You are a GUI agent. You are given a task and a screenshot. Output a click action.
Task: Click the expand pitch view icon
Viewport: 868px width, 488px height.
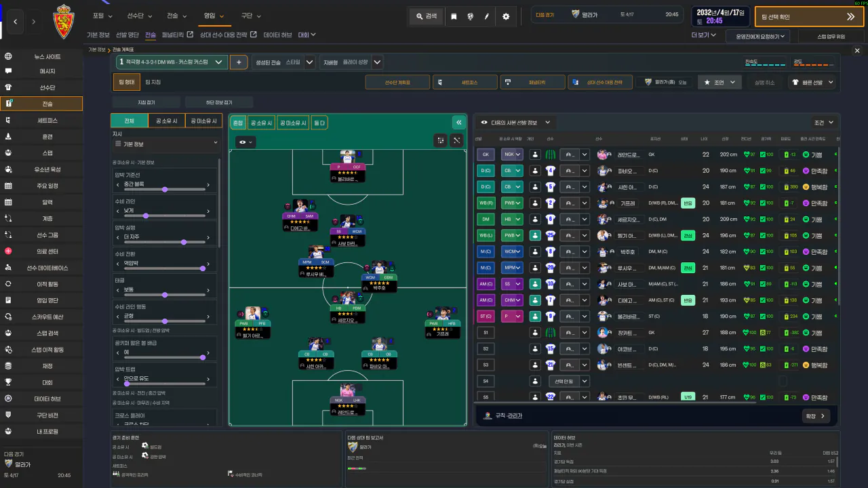[x=458, y=140]
